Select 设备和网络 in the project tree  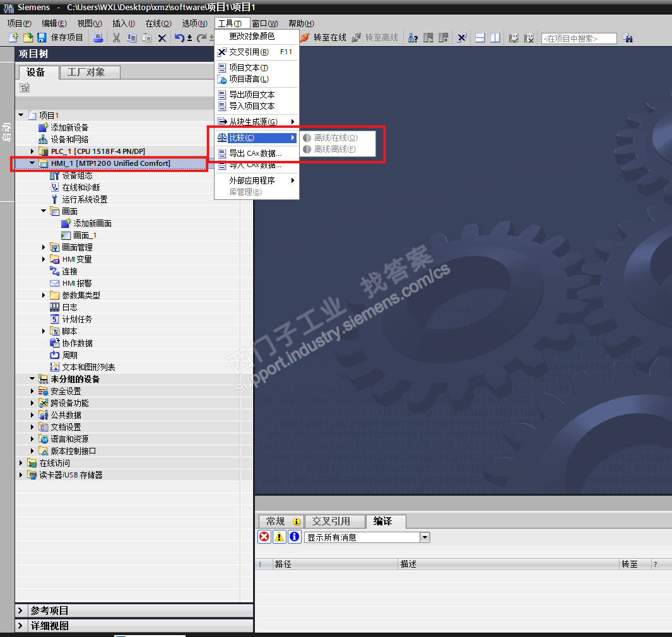[69, 139]
